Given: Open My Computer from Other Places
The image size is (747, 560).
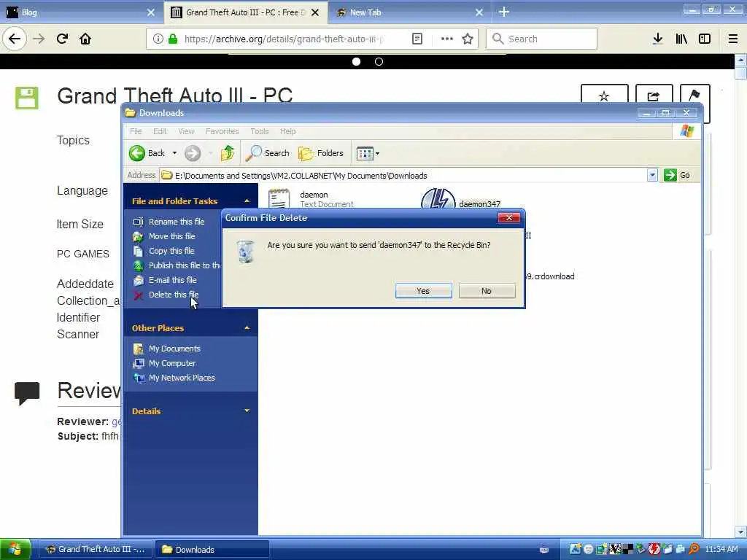Looking at the screenshot, I should click(x=164, y=363).
